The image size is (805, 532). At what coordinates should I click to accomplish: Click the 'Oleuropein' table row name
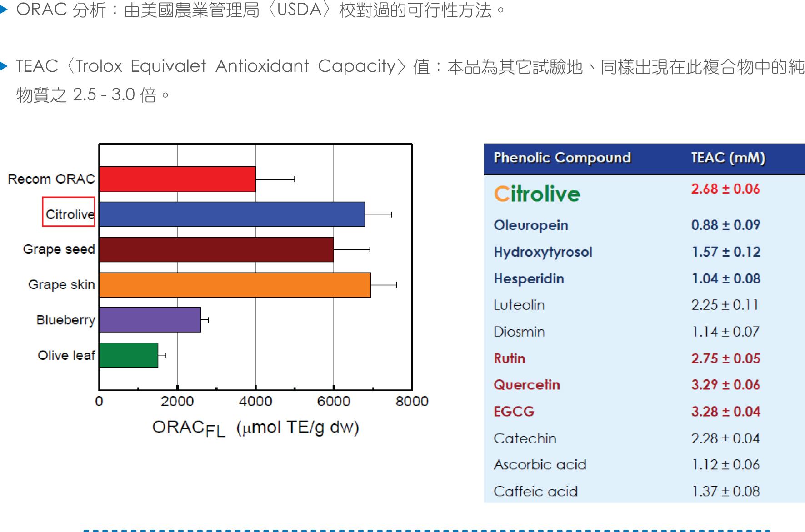531,225
